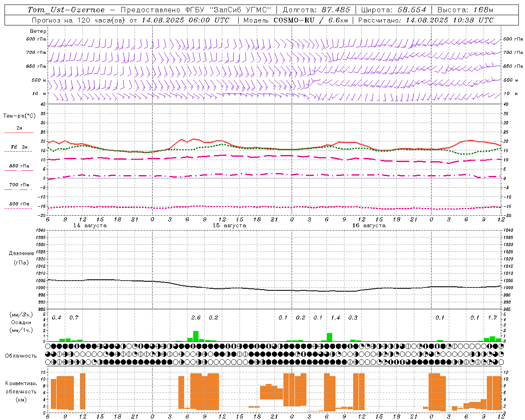The height and width of the screenshot is (420, 525).
Task: Click the "850 гПа" temperature legend entry
Action: [x=19, y=166]
